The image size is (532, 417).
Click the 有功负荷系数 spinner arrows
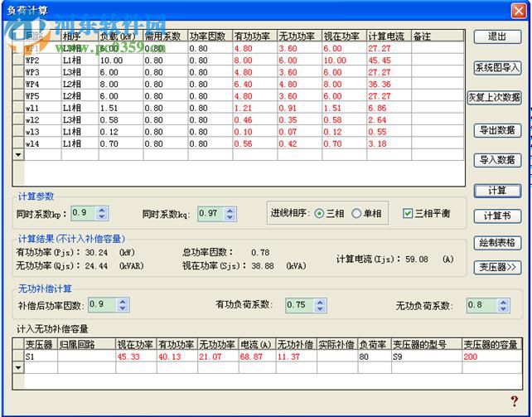click(x=320, y=305)
